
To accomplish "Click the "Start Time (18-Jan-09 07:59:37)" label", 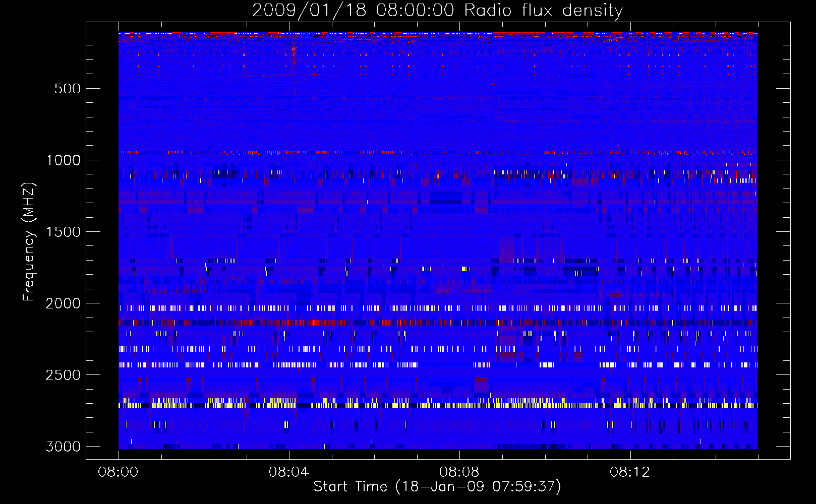I will [x=437, y=487].
